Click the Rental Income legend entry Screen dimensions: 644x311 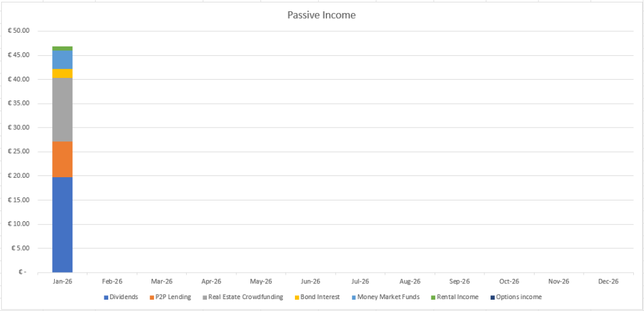(x=454, y=297)
